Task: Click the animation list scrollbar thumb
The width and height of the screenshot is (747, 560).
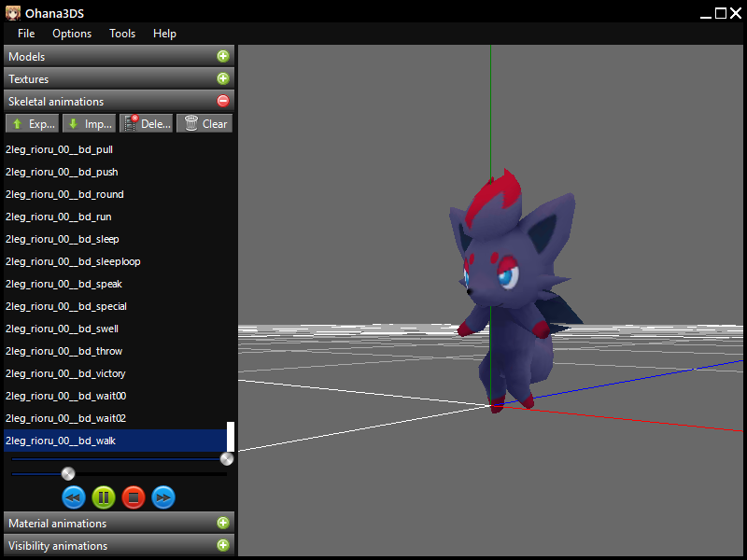Action: pos(231,436)
